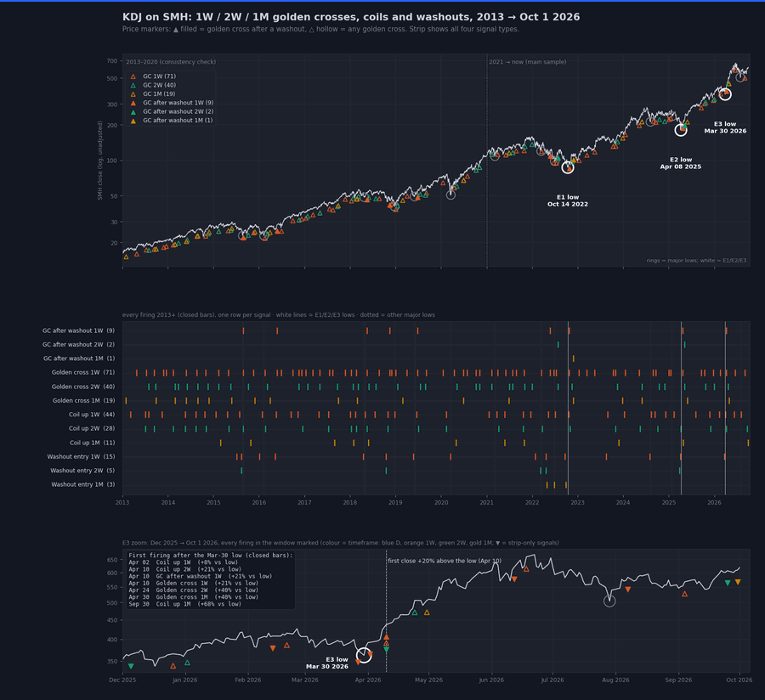Click gold down-triangle near Oct 2026
Image resolution: width=765 pixels, height=700 pixels.
point(738,582)
